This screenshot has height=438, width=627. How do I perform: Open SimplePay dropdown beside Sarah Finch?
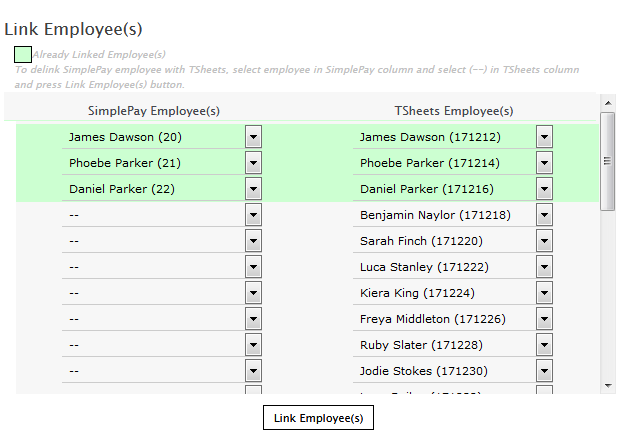coord(253,241)
